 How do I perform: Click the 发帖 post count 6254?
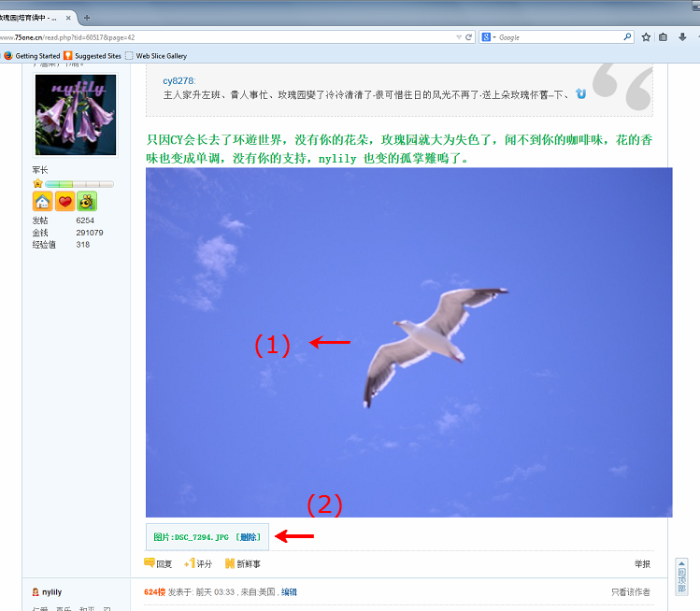[85, 220]
